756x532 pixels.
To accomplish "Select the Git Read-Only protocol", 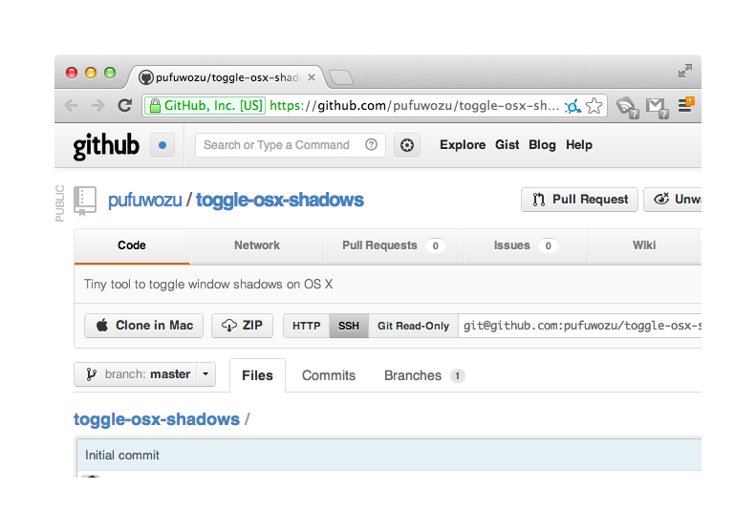I will click(413, 326).
